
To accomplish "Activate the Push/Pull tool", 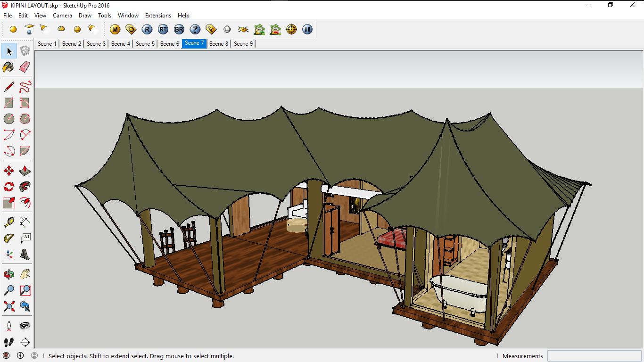I will [x=25, y=171].
